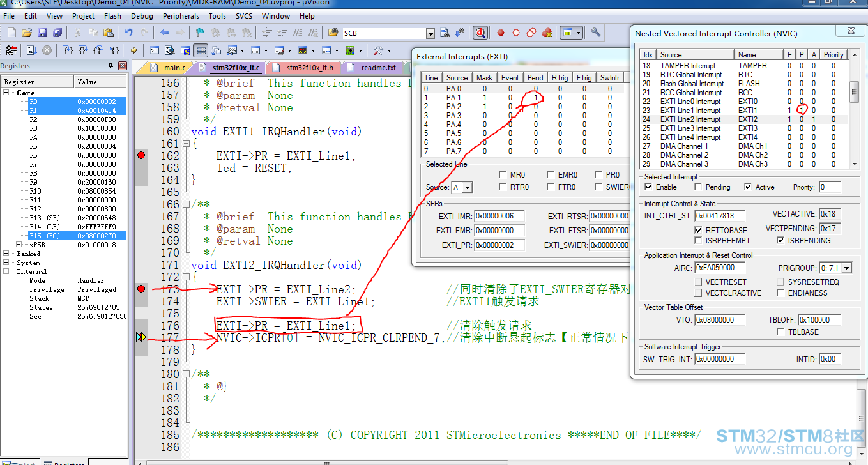Click the Call Stack Window icon
This screenshot has width=868, height=465.
point(216,50)
